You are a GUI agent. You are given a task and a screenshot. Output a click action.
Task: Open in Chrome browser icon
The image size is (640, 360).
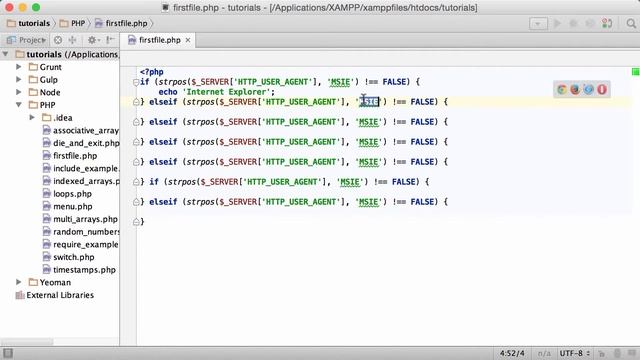pyautogui.click(x=562, y=89)
